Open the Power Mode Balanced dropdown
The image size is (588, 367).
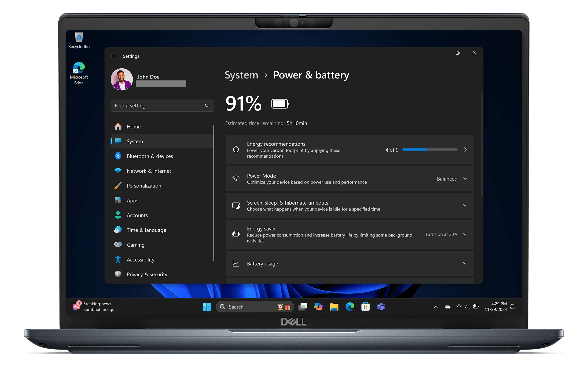pyautogui.click(x=452, y=179)
